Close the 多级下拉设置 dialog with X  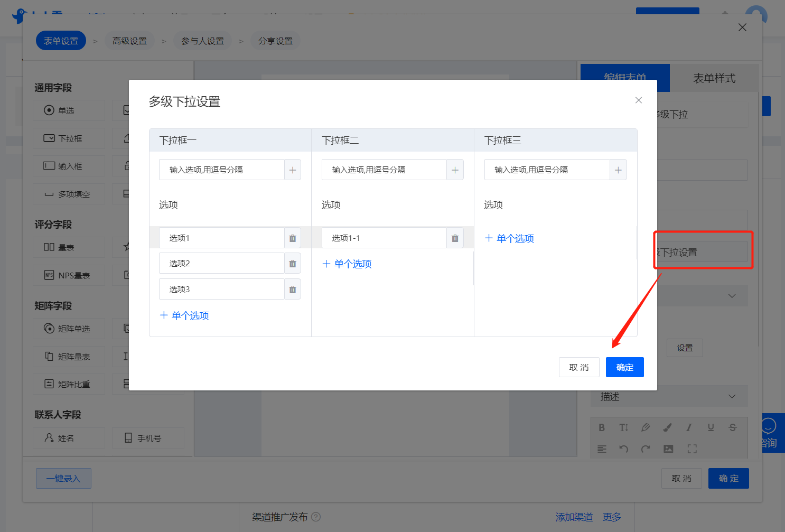(x=639, y=100)
